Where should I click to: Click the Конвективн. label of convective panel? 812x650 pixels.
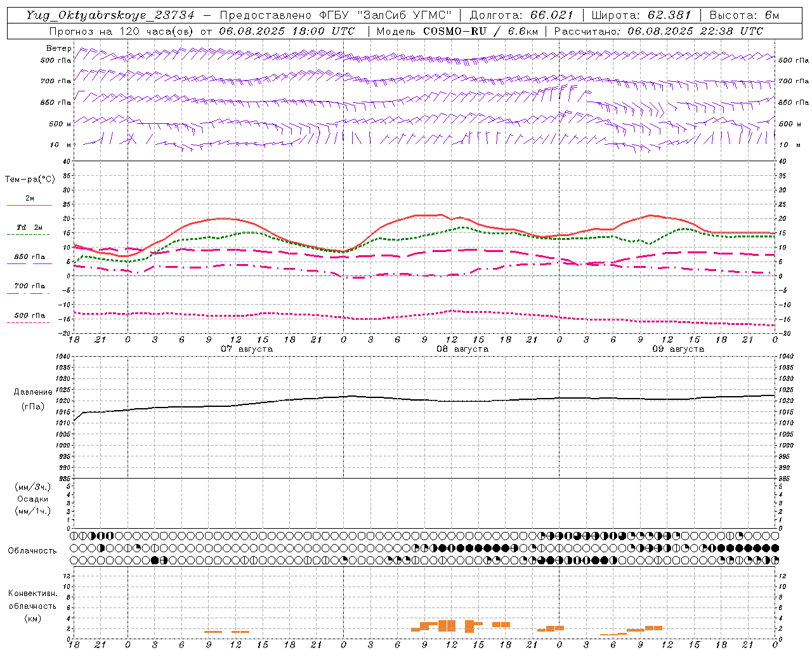pyautogui.click(x=32, y=594)
